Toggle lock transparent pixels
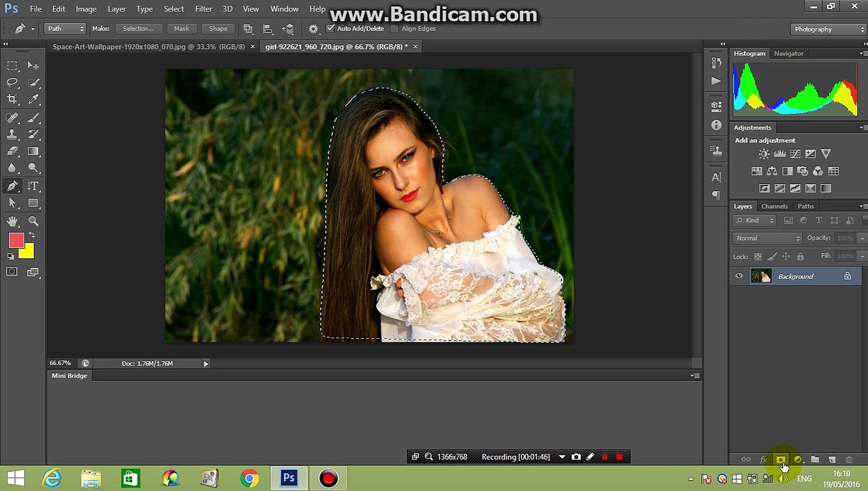The width and height of the screenshot is (868, 491). 758,256
